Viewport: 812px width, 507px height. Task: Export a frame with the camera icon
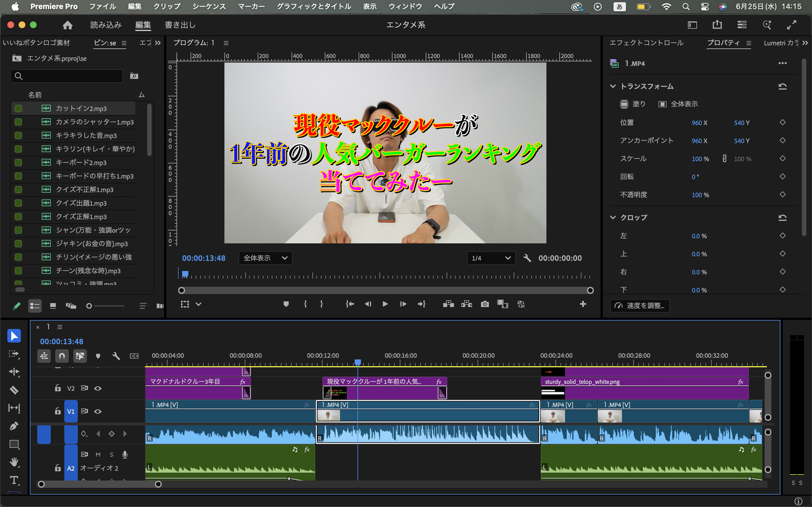(484, 304)
